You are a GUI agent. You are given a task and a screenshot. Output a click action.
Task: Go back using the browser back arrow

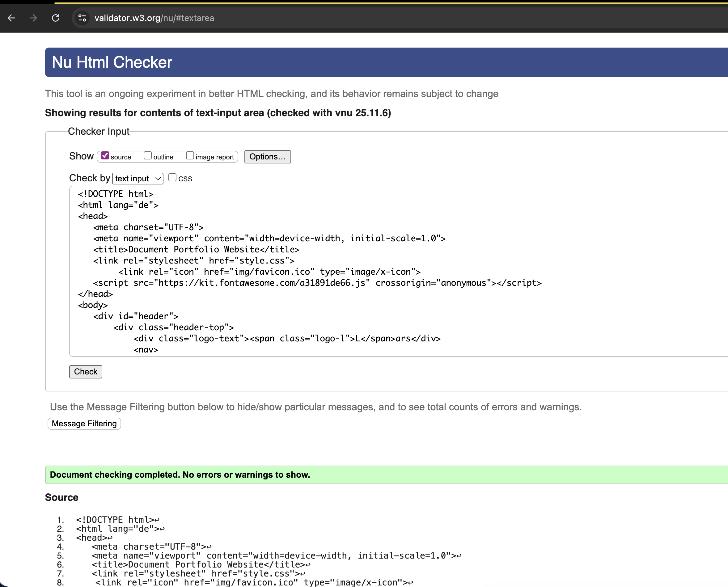(x=11, y=18)
